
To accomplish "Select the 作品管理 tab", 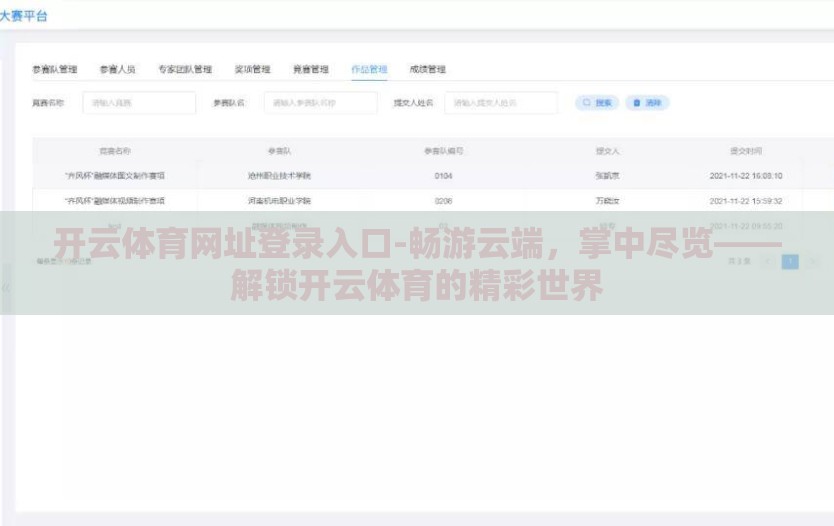I will (369, 69).
